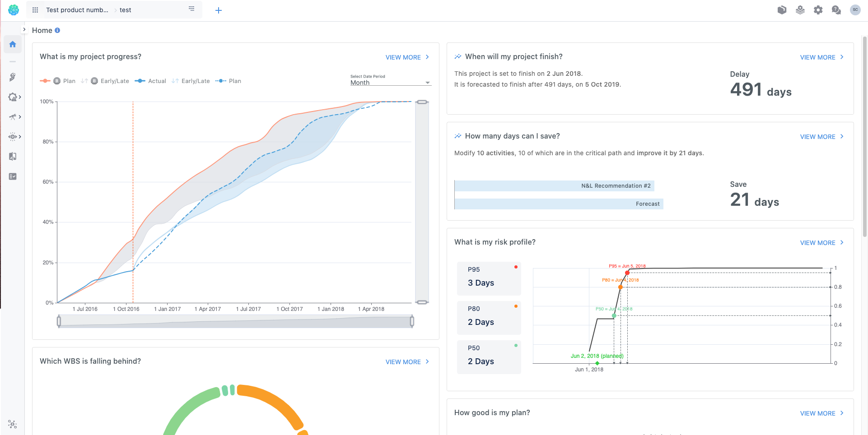
Task: Open the telescope forecast icon in sidebar
Action: [x=13, y=117]
